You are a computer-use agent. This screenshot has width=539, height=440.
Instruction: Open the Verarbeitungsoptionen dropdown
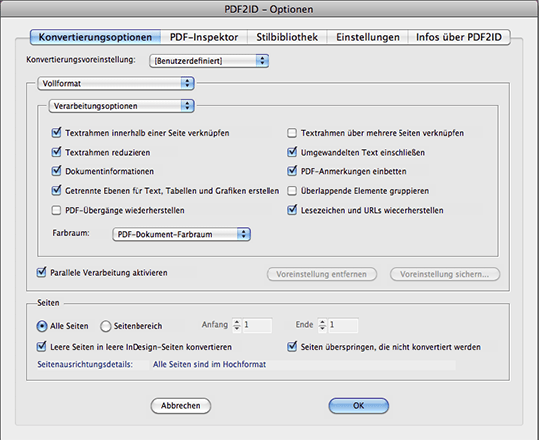point(122,106)
